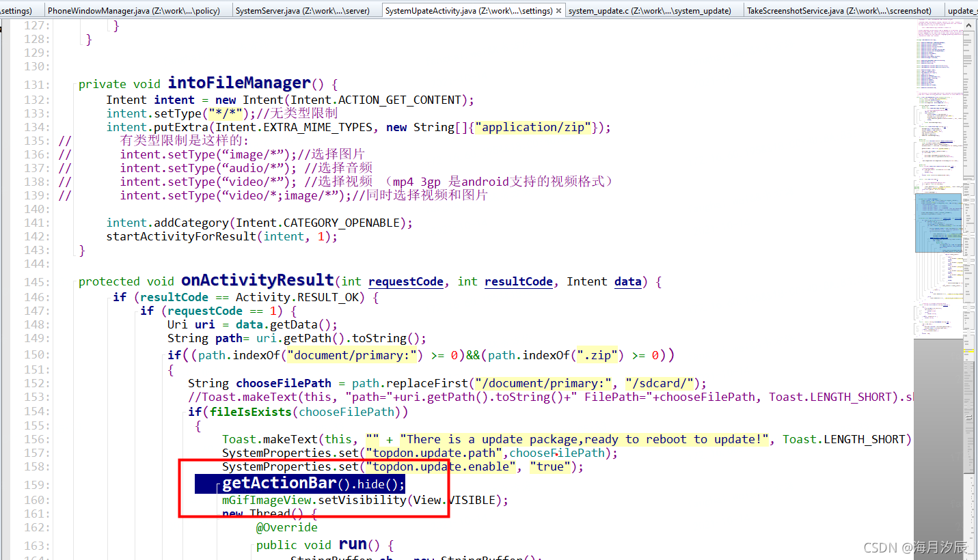Click the highlighted region in the code minimap
Screen dimensions: 978x560
(x=938, y=222)
